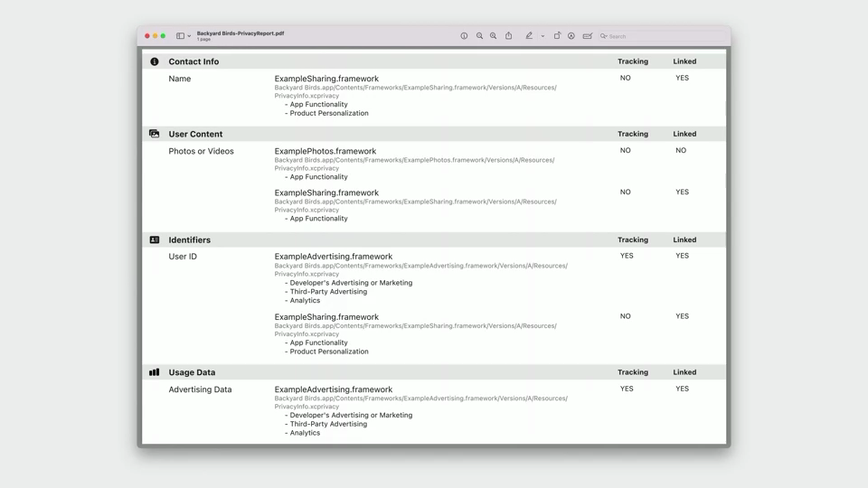Click the Usage Data bar chart icon
The height and width of the screenshot is (488, 868).
tap(155, 372)
